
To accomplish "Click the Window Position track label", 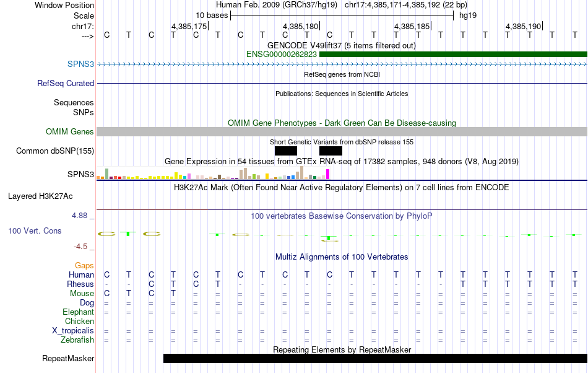I will point(64,5).
